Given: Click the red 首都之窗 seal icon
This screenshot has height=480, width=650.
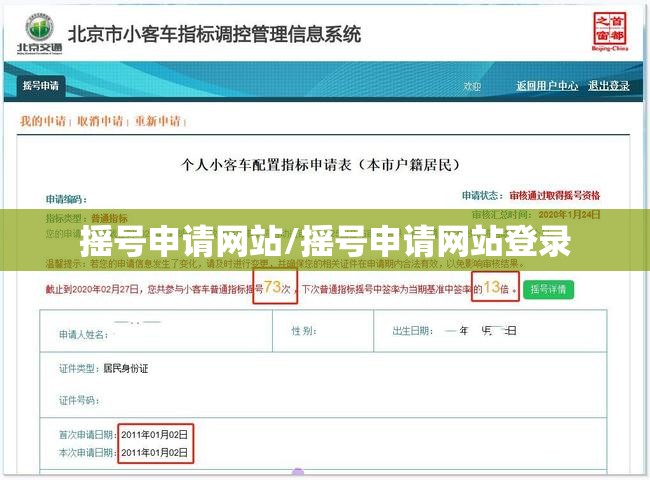Looking at the screenshot, I should click(610, 32).
